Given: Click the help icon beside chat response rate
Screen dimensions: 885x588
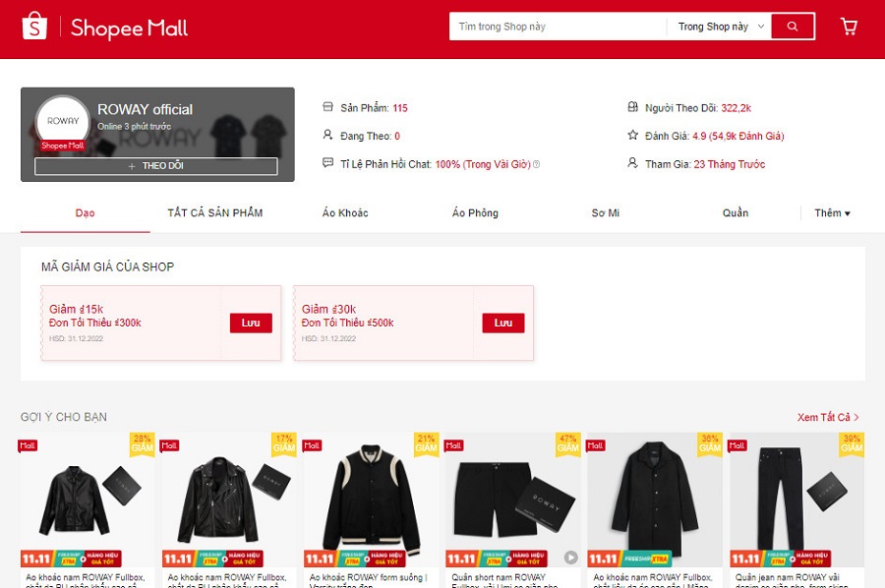Looking at the screenshot, I should [x=536, y=164].
